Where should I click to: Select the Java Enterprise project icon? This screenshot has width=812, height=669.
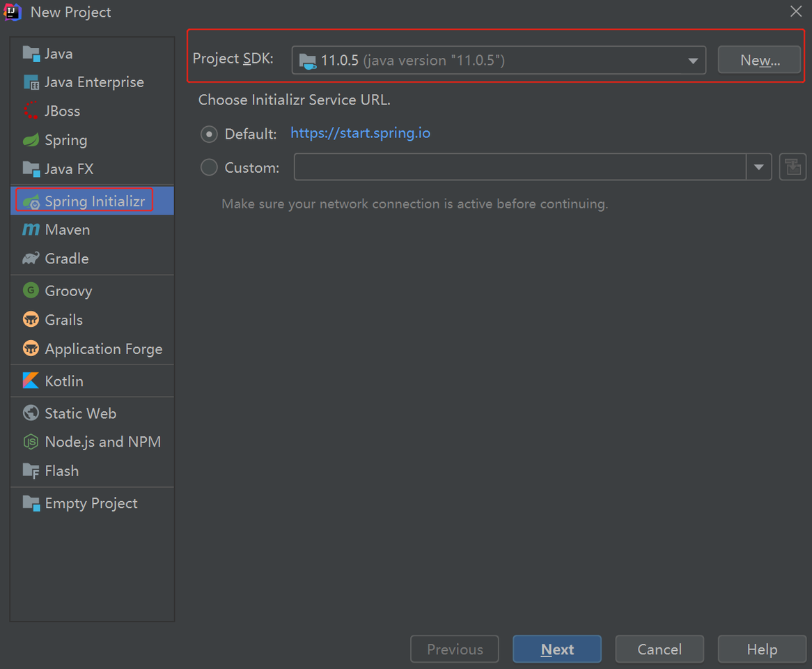click(31, 83)
